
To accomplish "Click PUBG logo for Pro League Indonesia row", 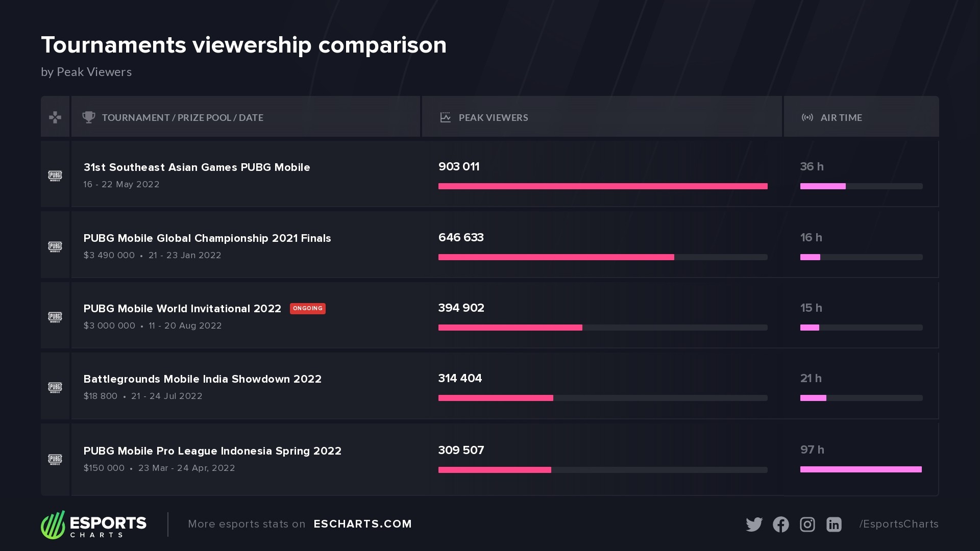I will [x=55, y=460].
